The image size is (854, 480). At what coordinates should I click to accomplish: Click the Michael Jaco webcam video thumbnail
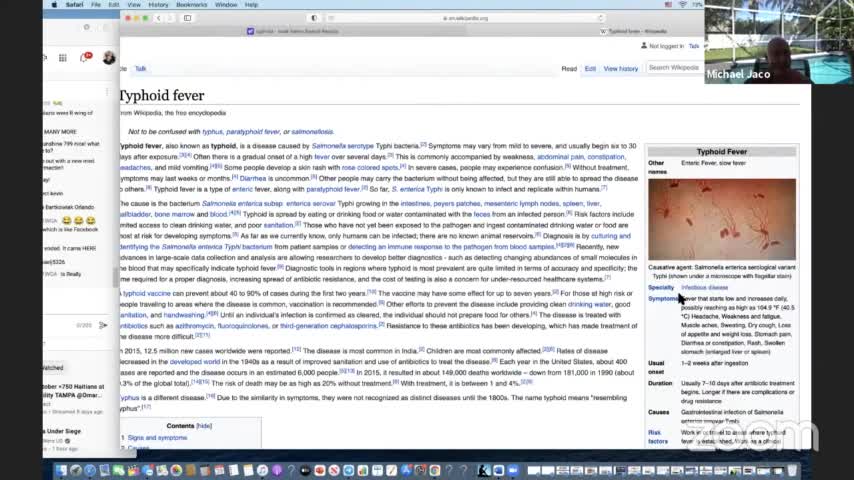[x=779, y=42]
